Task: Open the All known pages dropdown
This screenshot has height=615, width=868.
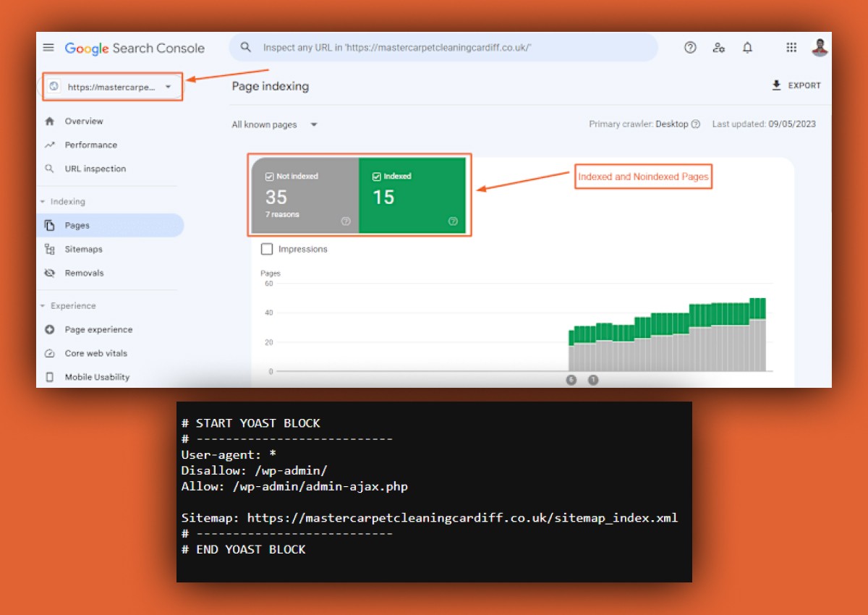Action: click(274, 124)
